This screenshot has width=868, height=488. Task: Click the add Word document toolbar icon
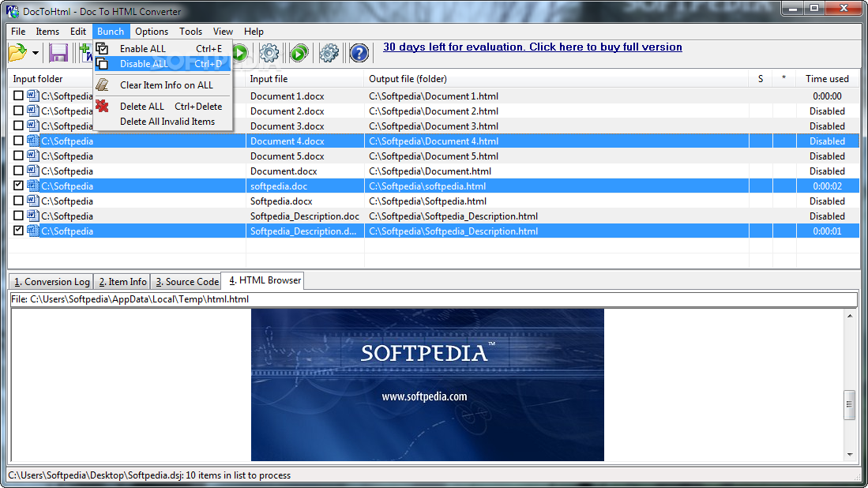[85, 53]
